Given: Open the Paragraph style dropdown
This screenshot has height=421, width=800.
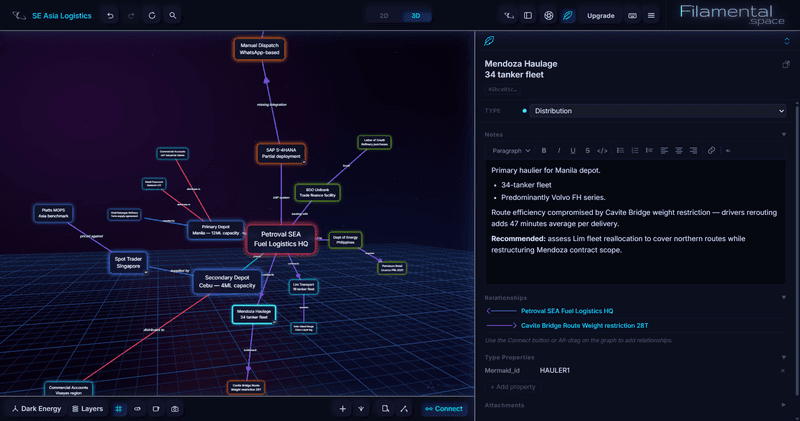Looking at the screenshot, I should click(511, 151).
